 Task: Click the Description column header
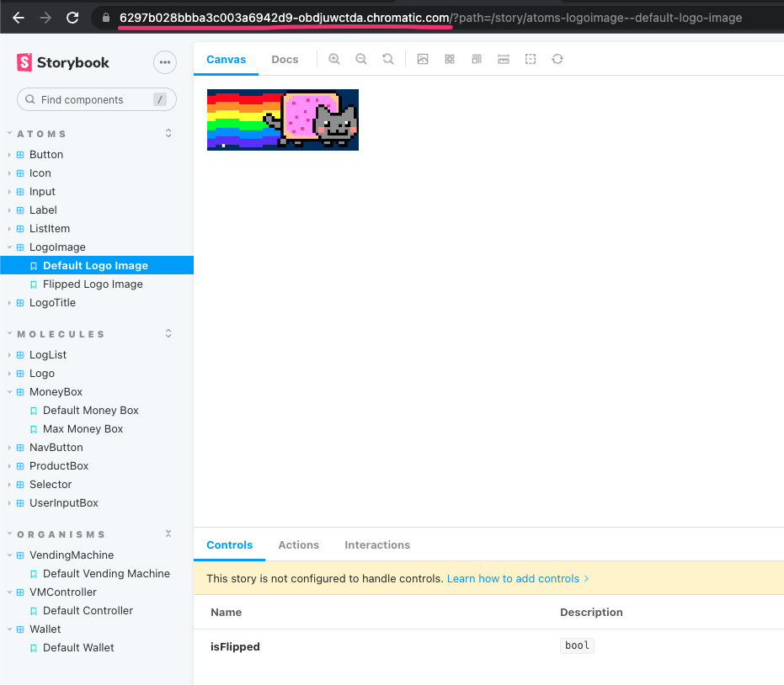point(591,612)
